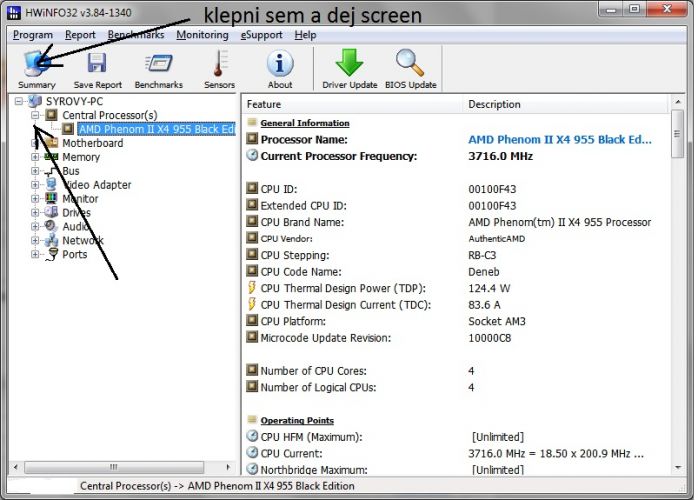698x500 pixels.
Task: Expand the Bus tree node
Action: 35,171
